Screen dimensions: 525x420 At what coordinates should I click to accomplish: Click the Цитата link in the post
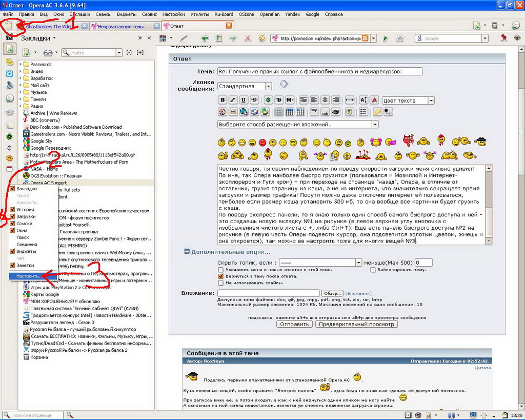482,368
